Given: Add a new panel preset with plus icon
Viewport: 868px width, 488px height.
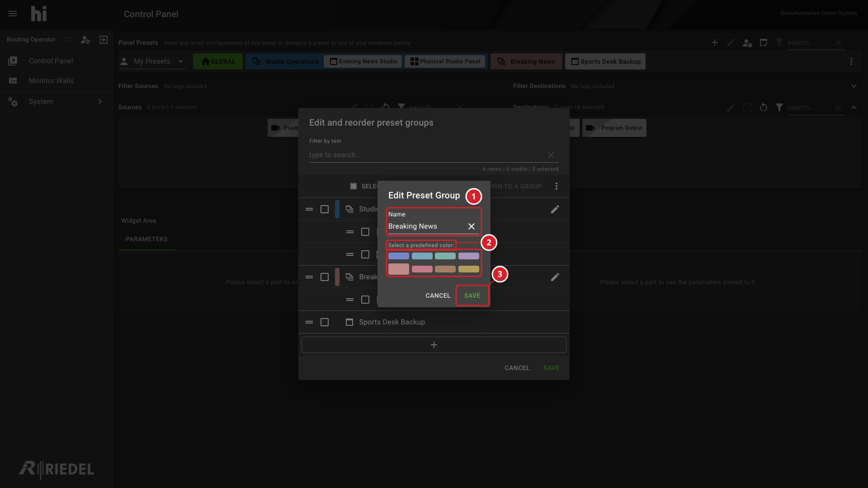Looking at the screenshot, I should click(715, 42).
